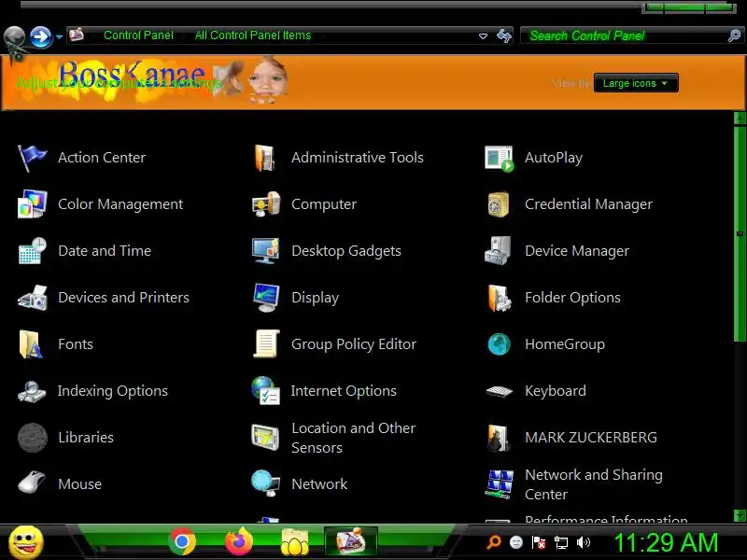The image size is (747, 560).
Task: Open the Device Manager icon
Action: coord(498,250)
